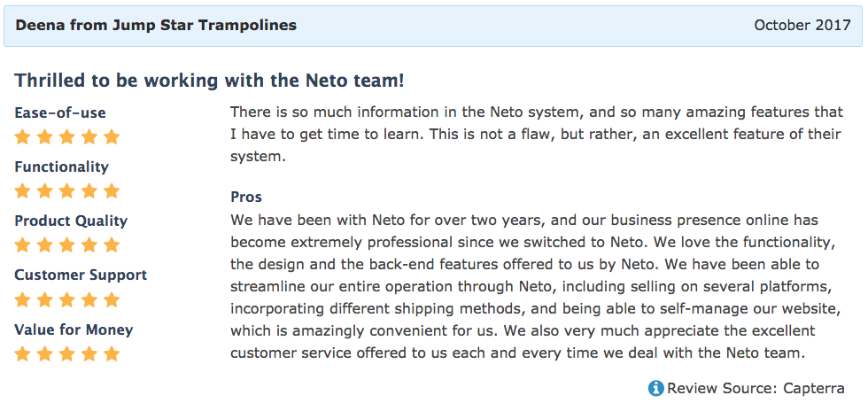The height and width of the screenshot is (403, 868).
Task: Click the second star under Product Quality
Action: pos(44,244)
